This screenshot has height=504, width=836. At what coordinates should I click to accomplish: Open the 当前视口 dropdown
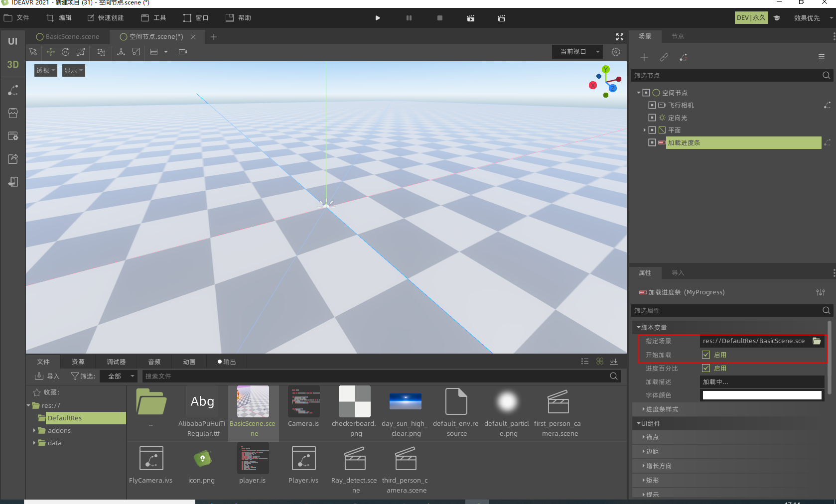tap(577, 52)
